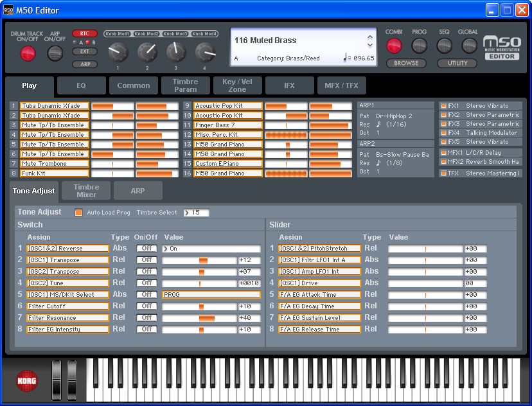Toggle switch 1 Reverse On/Off button
Image resolution: width=532 pixels, height=406 pixels.
(146, 248)
